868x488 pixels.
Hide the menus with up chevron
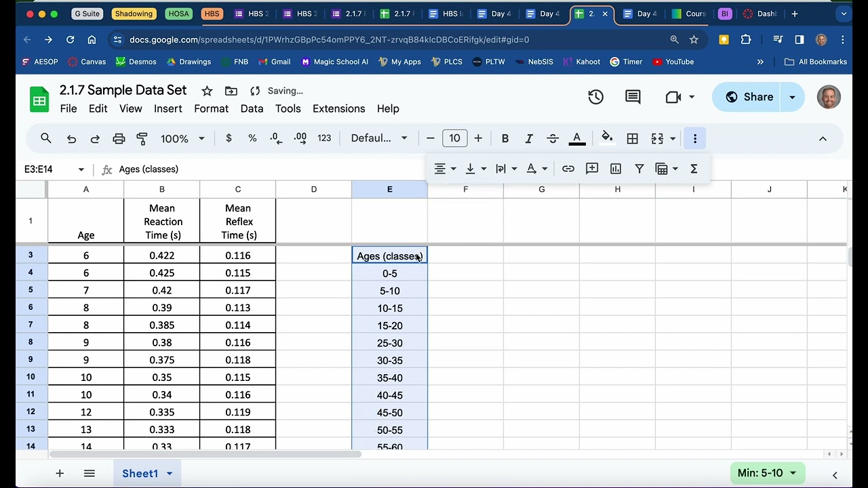point(823,138)
